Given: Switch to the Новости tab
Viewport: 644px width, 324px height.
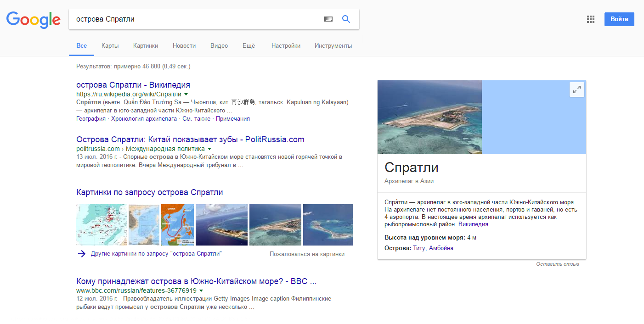Looking at the screenshot, I should click(184, 46).
